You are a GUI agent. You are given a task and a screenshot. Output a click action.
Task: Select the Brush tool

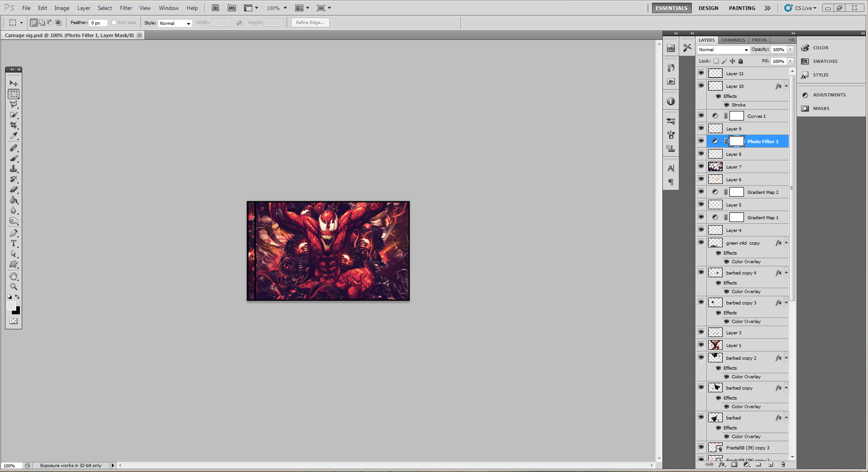click(x=14, y=158)
